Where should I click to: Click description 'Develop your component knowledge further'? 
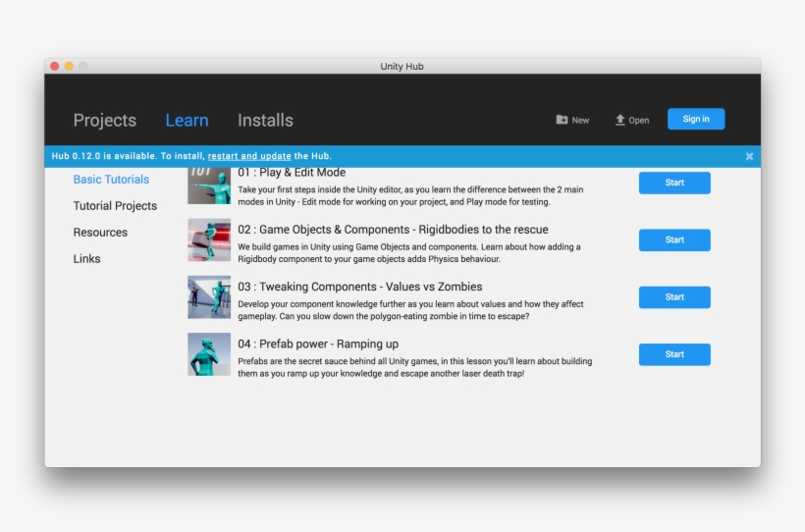point(410,310)
